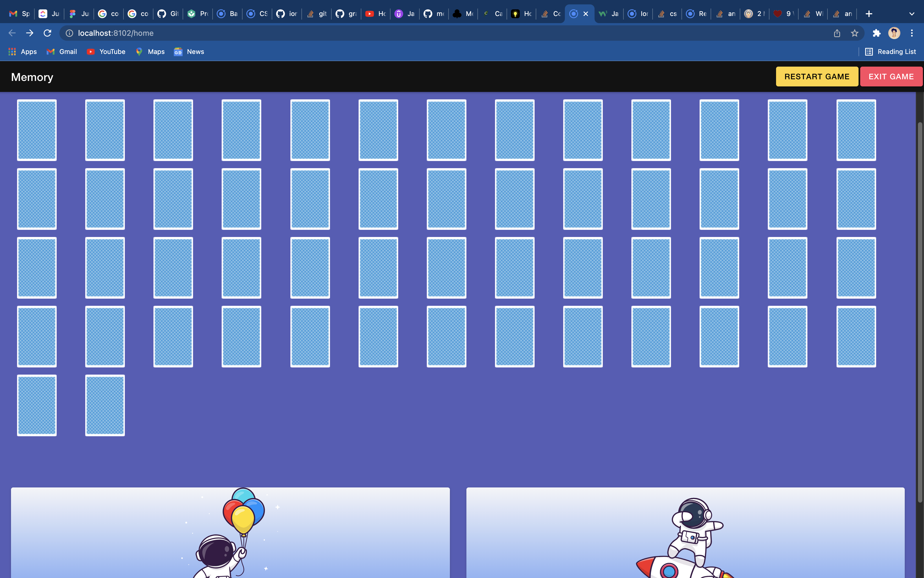The height and width of the screenshot is (578, 924).
Task: Switch to the Stack Overflow 'Co' tab
Action: (551, 14)
